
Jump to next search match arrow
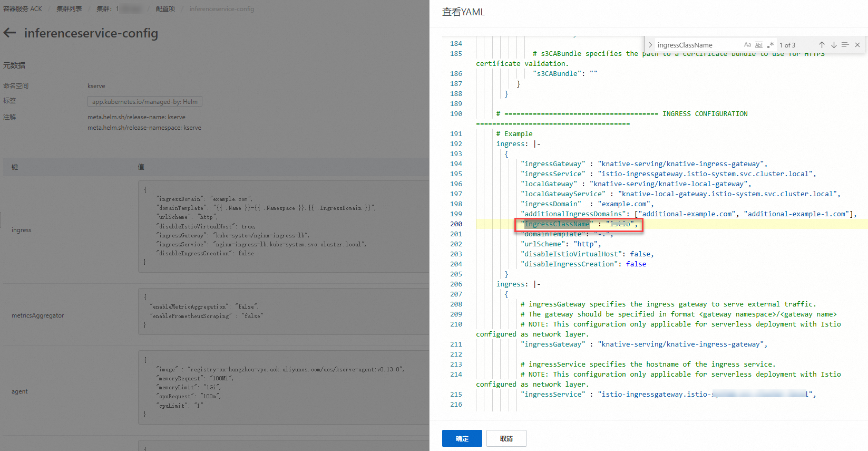(834, 45)
